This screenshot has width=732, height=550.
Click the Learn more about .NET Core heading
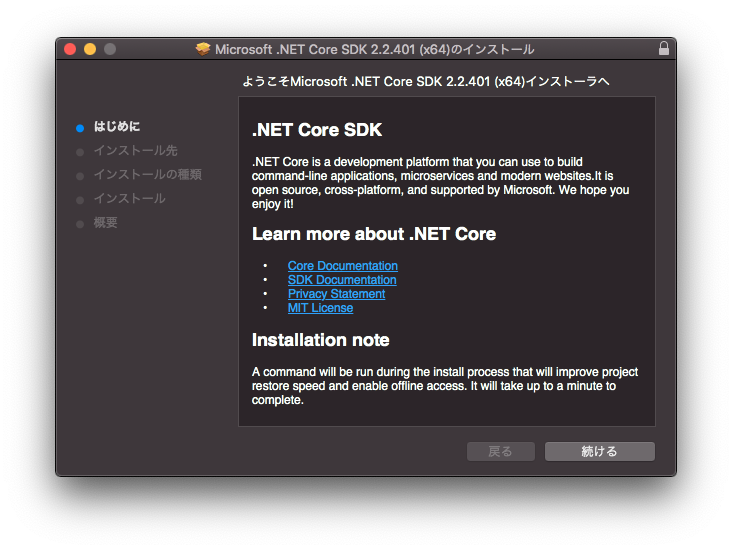pos(374,234)
